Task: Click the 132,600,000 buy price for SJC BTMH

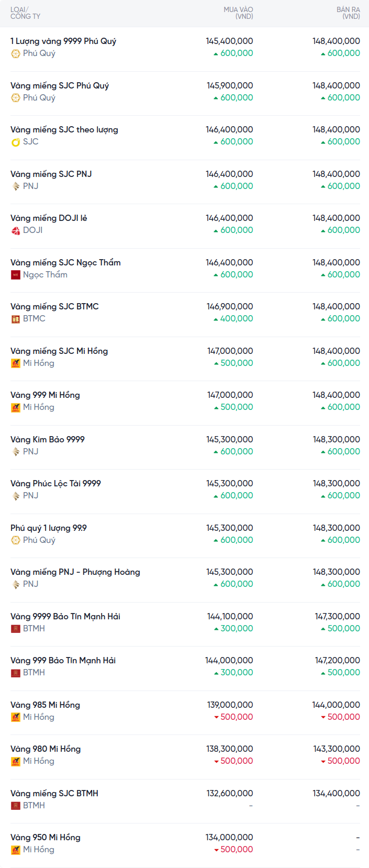Action: pyautogui.click(x=230, y=794)
